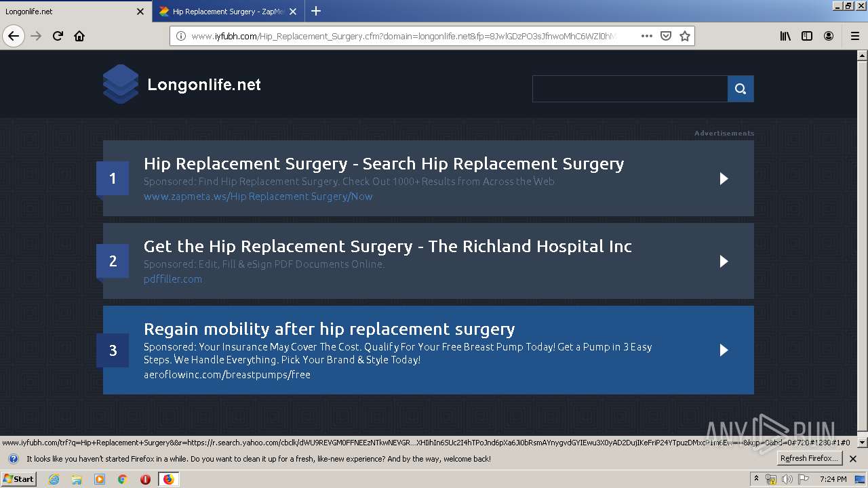Screen dimensions: 868x488
Task: Open a new tab
Action: (x=316, y=11)
